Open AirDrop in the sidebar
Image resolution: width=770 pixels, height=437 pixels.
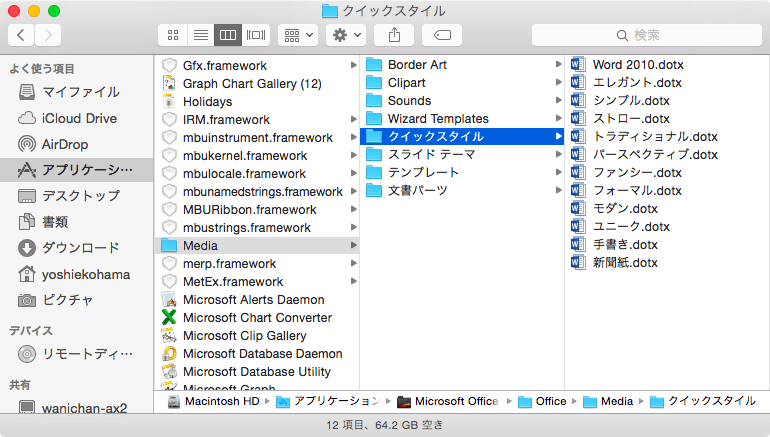[x=77, y=144]
